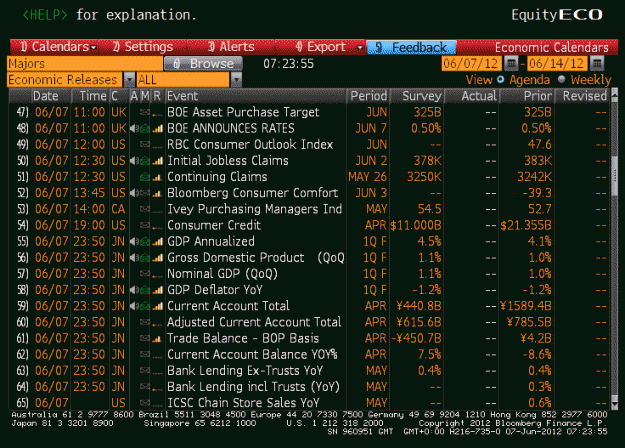Sort by the Survey column header
This screenshot has height=448, width=625.
418,96
